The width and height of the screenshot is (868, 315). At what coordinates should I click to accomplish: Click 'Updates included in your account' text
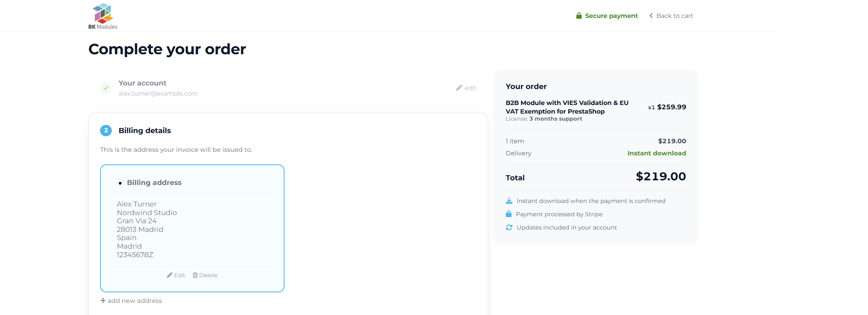[x=567, y=228]
